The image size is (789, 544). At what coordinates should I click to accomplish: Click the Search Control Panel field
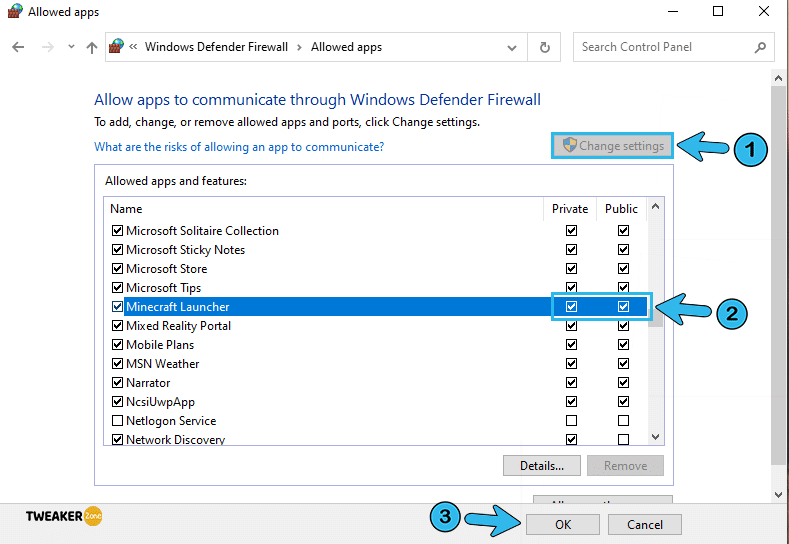pyautogui.click(x=673, y=47)
